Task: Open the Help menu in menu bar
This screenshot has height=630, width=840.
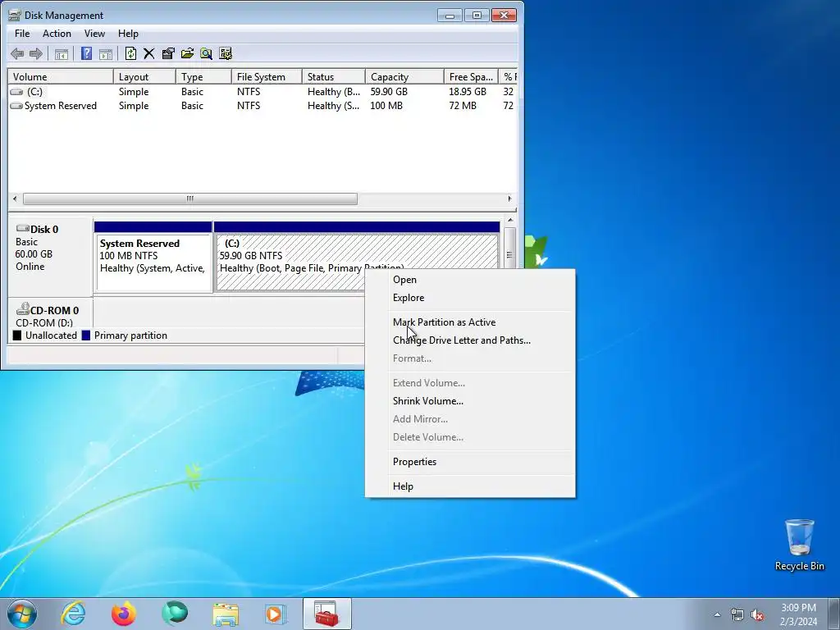Action: (x=128, y=33)
